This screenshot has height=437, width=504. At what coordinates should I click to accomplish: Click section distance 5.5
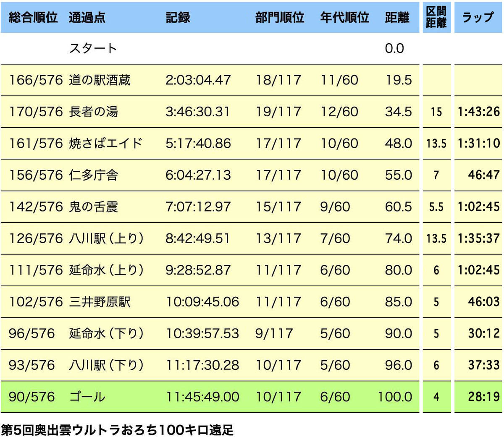point(436,207)
